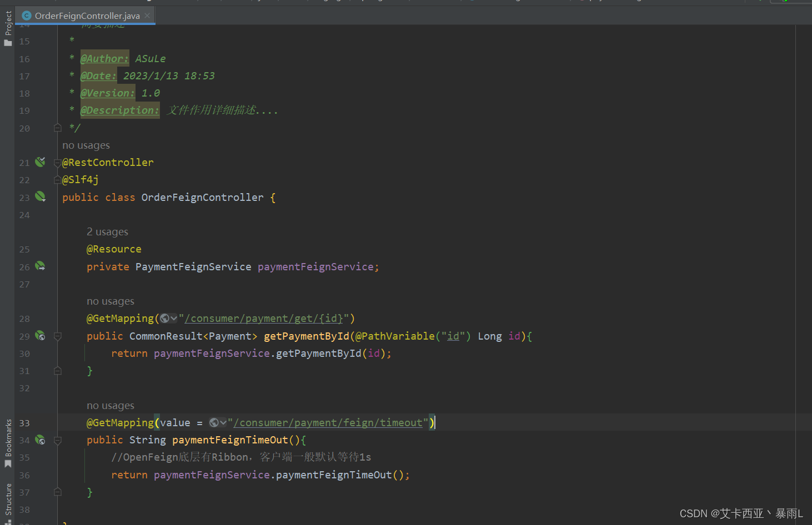This screenshot has width=812, height=525.
Task: Click the @Description: Javadoc tag
Action: point(120,110)
